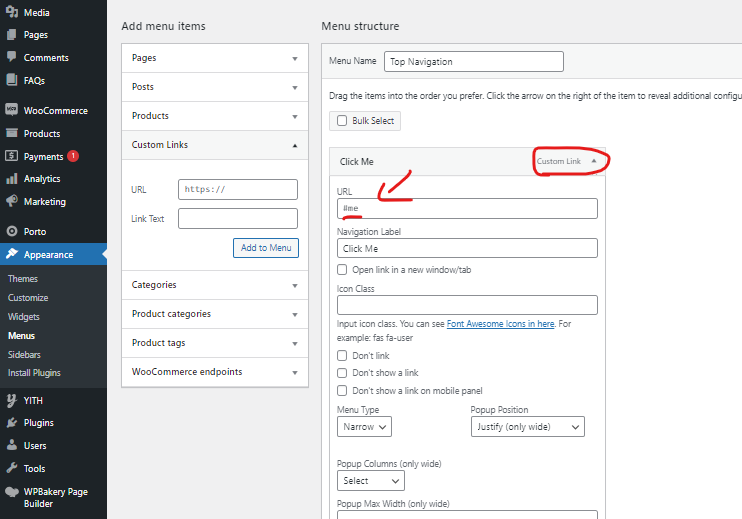Check Don't show a link on mobile panel
Screen dimensions: 742x519
click(342, 390)
